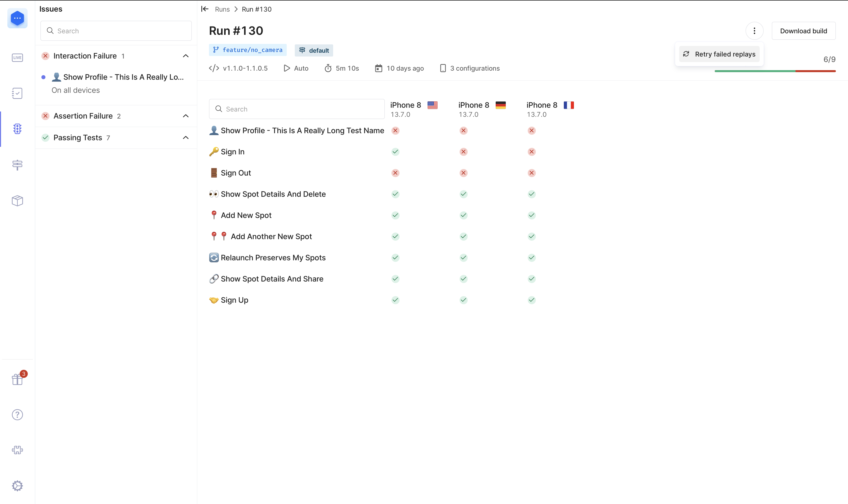Go to Runs in breadcrumb
The height and width of the screenshot is (504, 848).
[x=222, y=9]
